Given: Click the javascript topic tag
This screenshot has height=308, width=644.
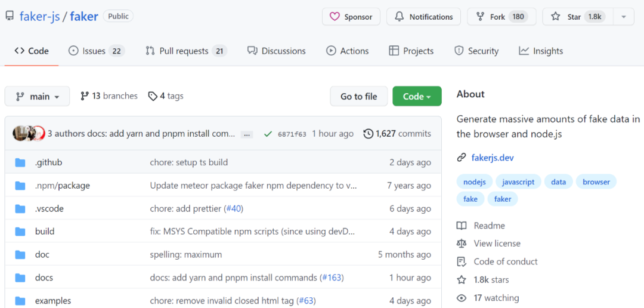Looking at the screenshot, I should pyautogui.click(x=518, y=181).
